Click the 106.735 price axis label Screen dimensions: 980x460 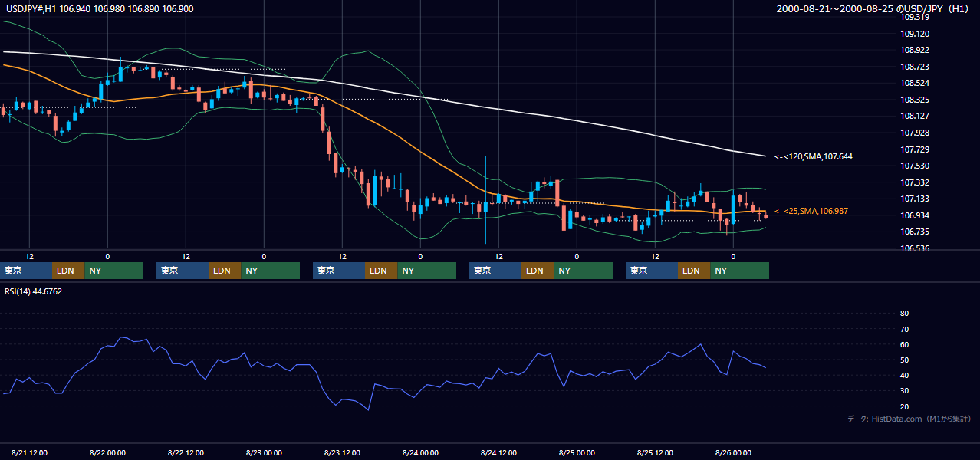(915, 232)
